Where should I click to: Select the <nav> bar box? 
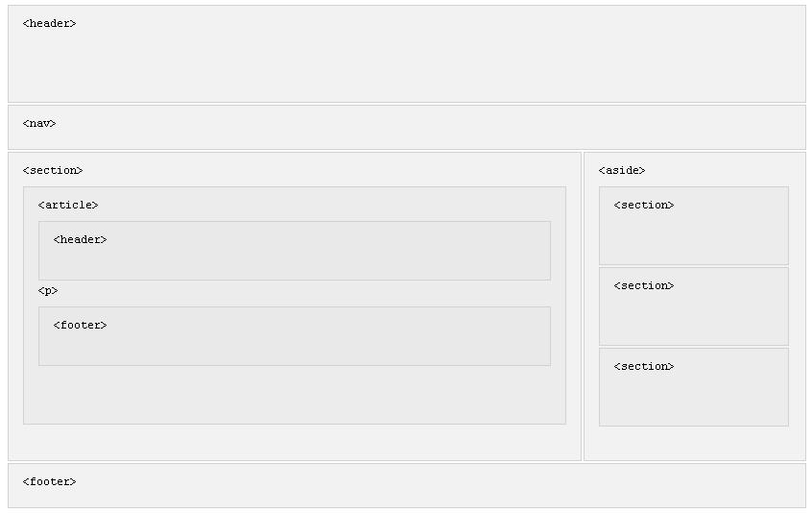click(x=407, y=128)
